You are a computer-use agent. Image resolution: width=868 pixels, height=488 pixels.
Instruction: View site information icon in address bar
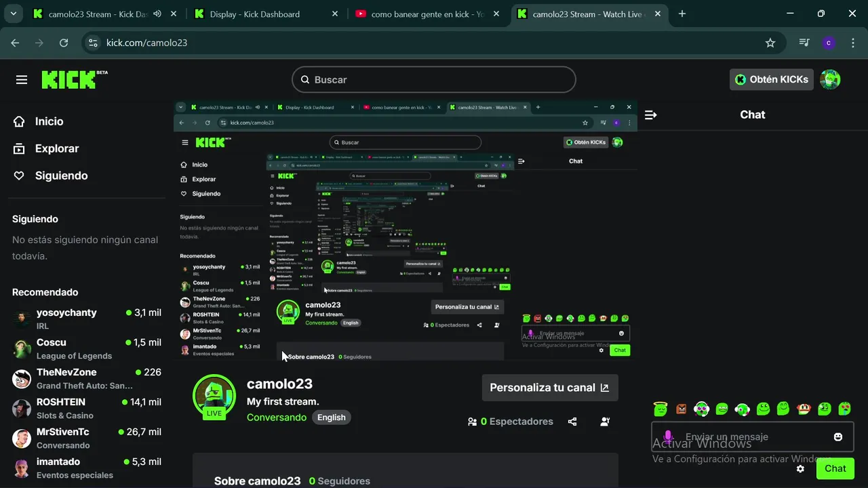click(93, 43)
